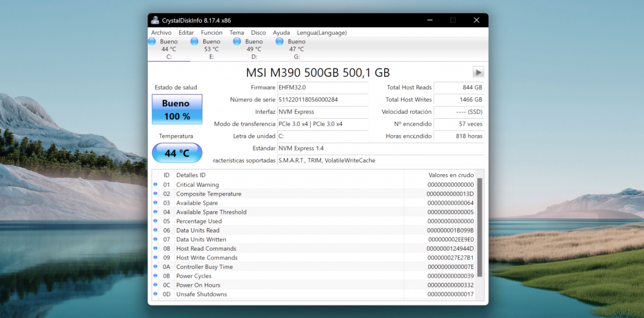Click the CrystalDiskInfo app icon in title bar
644x318 pixels.
click(155, 20)
